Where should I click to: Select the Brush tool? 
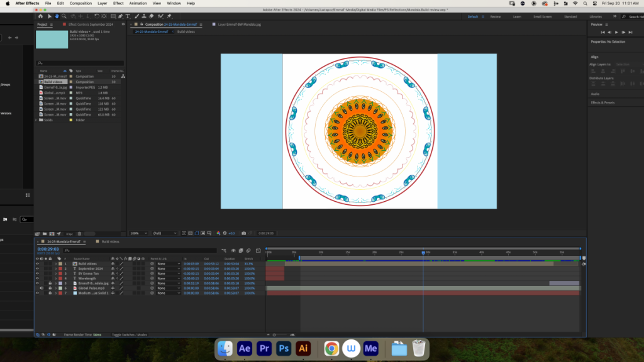point(136,16)
